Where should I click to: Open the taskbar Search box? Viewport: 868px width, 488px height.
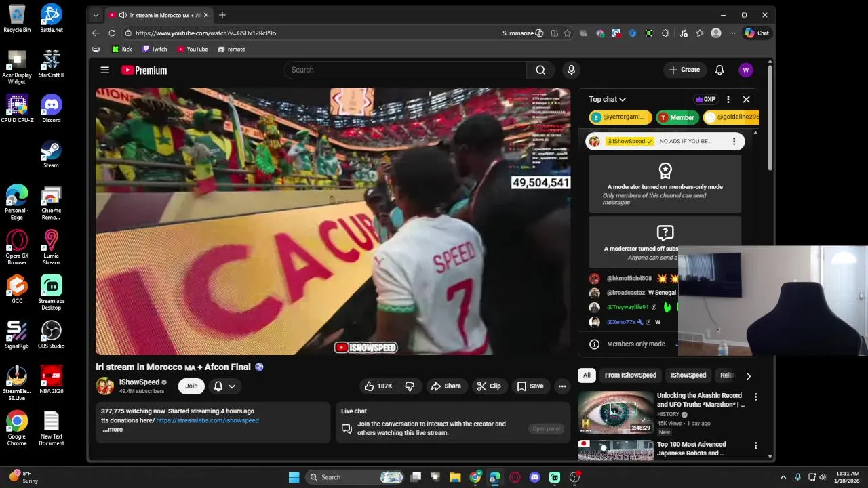(356, 477)
